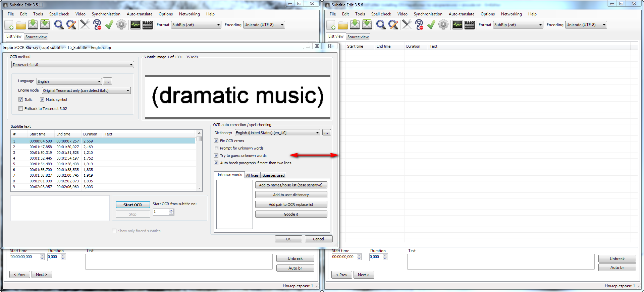This screenshot has width=644, height=292.
Task: Expand the Dictionary English (United States) dropdown
Action: point(277,133)
